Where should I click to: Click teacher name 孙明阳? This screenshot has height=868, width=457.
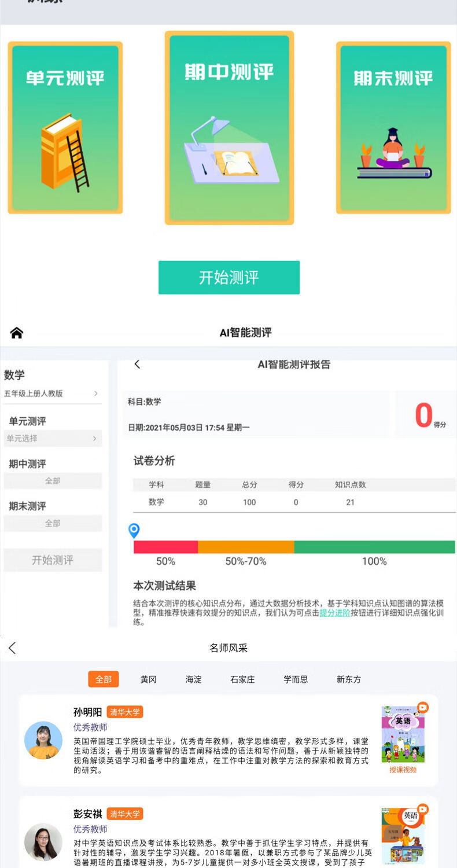tap(87, 712)
